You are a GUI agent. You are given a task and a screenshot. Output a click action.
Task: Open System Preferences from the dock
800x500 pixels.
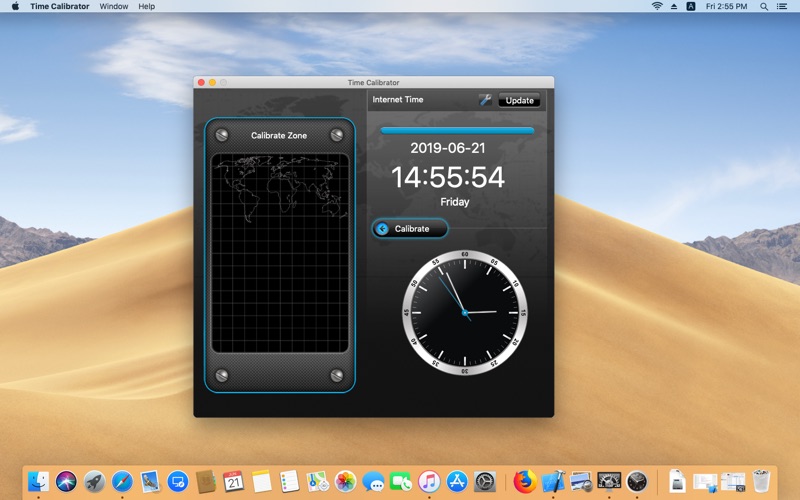485,481
